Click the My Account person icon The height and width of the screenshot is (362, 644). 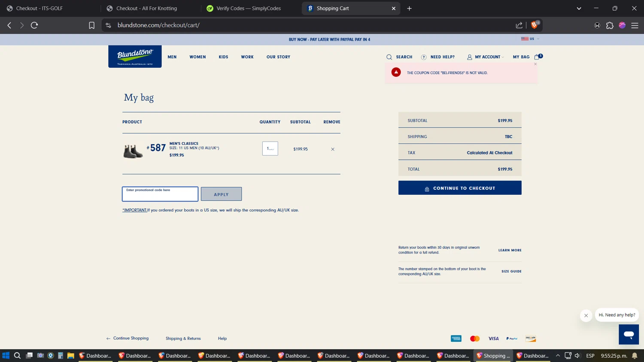(469, 57)
